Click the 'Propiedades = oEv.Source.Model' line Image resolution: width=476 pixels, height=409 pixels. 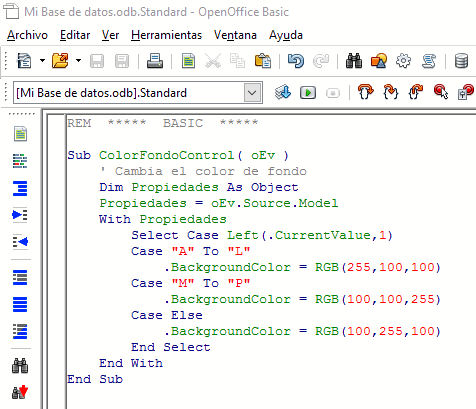[219, 203]
